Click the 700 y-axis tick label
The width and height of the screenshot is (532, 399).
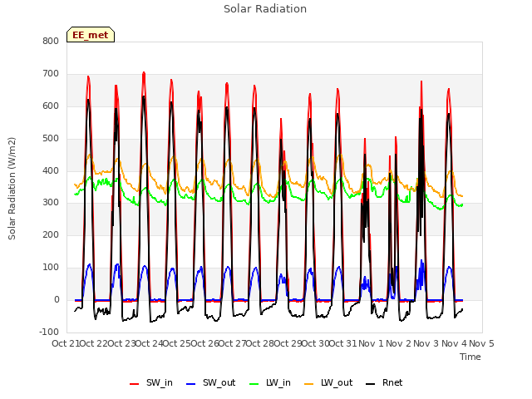coord(51,73)
